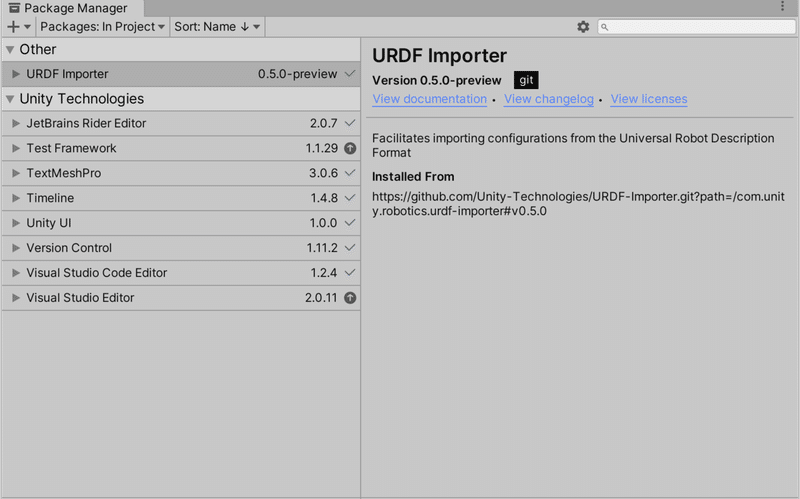Select the Unity UI package
Image resolution: width=800 pixels, height=499 pixels.
point(181,223)
